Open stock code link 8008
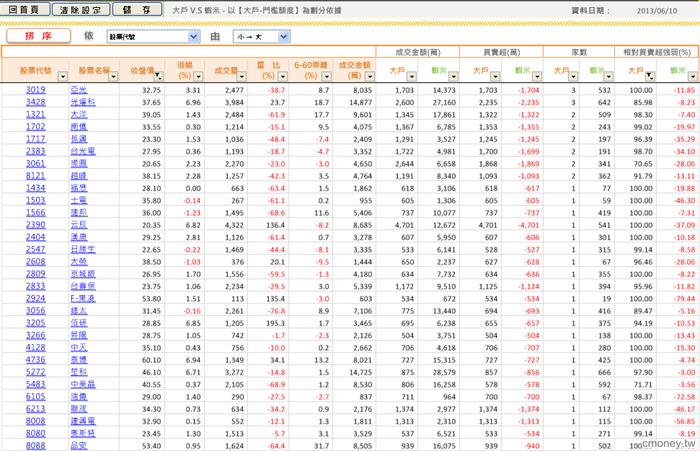Screen dimensions: 700x451 click(36, 421)
